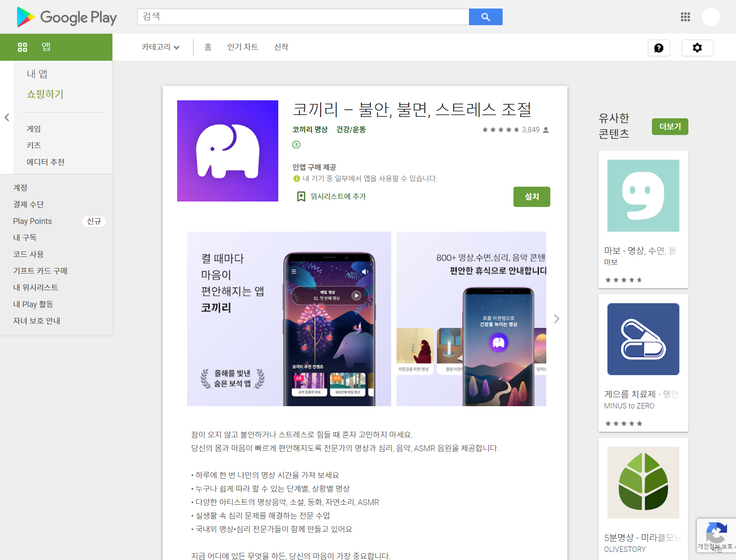
Task: Open the 게임 category
Action: [x=34, y=129]
